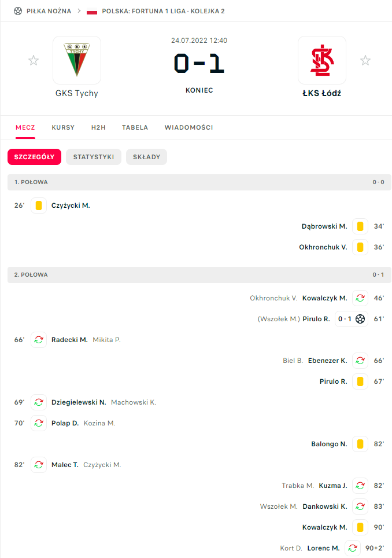Click the goal ball icon at 61'

[360, 319]
